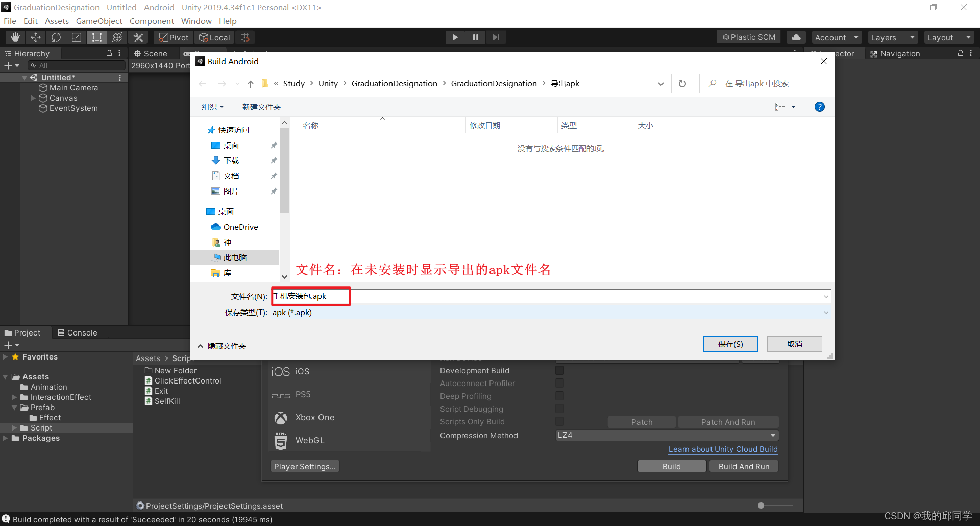
Task: Enable Scripts Only Build
Action: click(x=559, y=421)
